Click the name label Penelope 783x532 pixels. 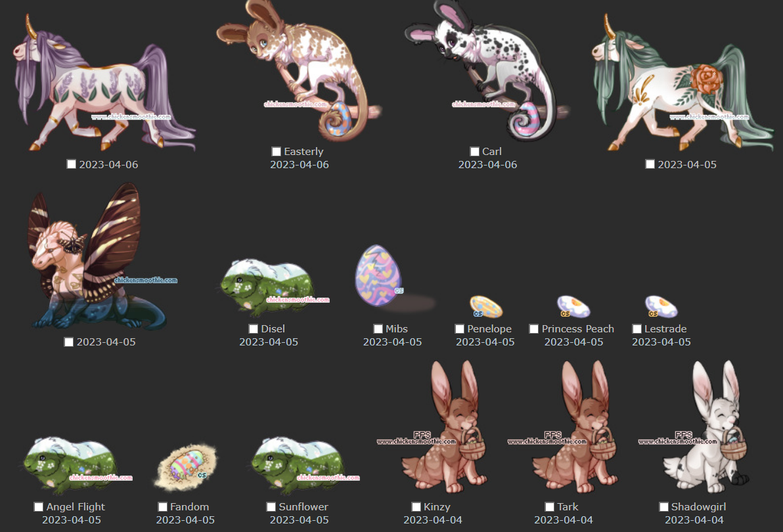(x=489, y=329)
